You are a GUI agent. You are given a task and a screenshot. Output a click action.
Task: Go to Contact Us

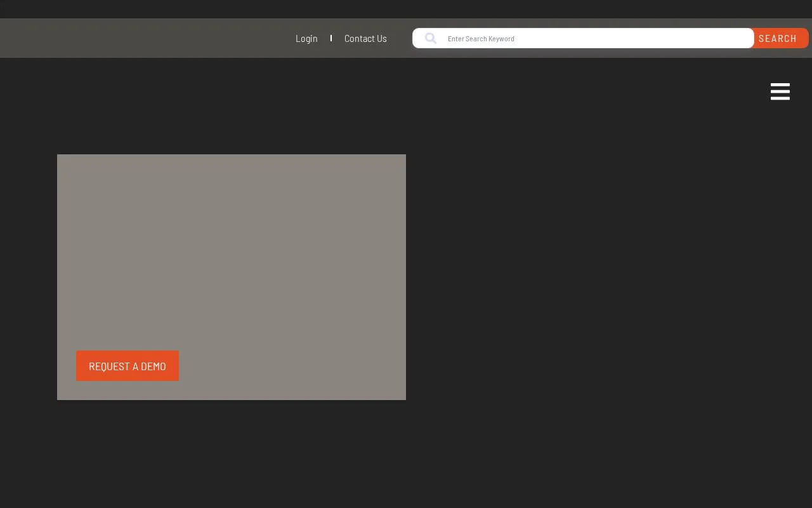click(x=365, y=38)
